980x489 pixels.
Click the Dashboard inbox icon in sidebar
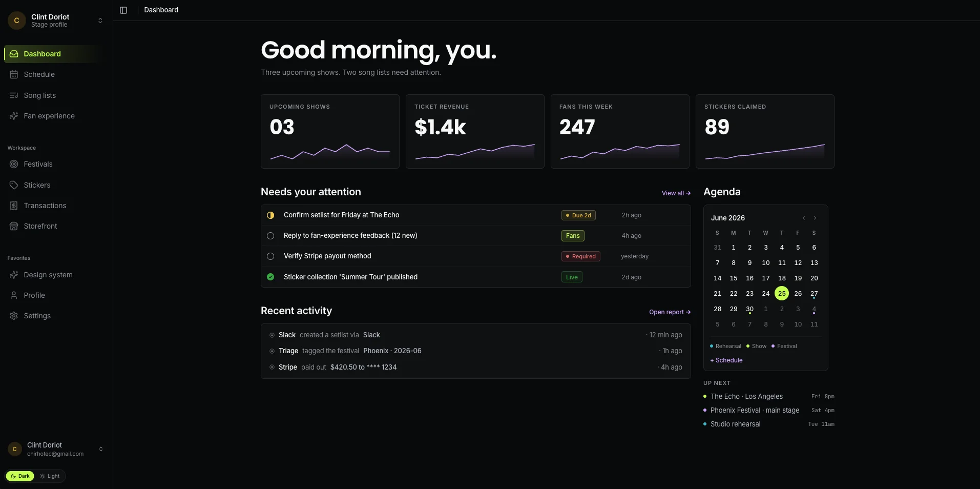tap(14, 54)
